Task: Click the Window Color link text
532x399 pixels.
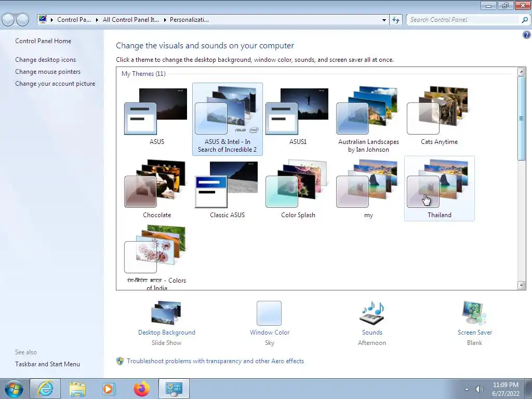Action: [x=270, y=332]
